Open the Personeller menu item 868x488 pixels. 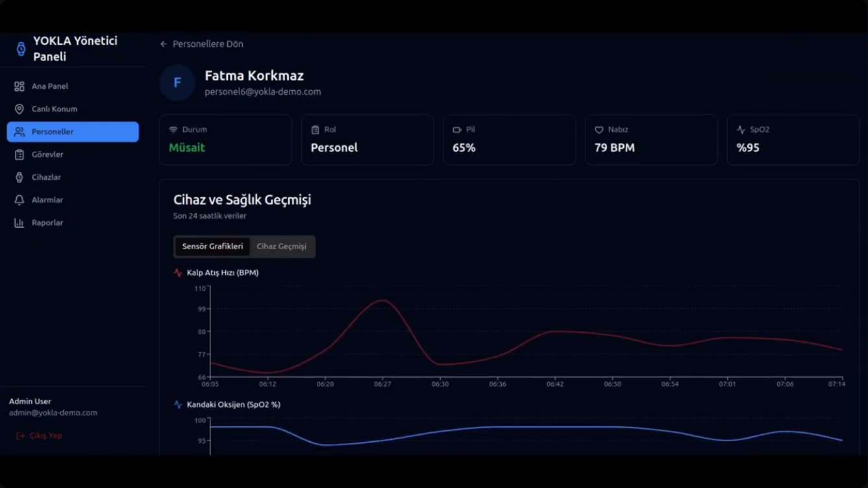[x=73, y=132]
